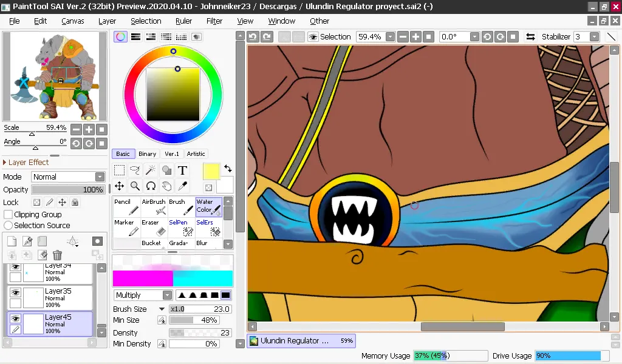622x364 pixels.
Task: Clear the layer with eraser icon
Action: 42,255
